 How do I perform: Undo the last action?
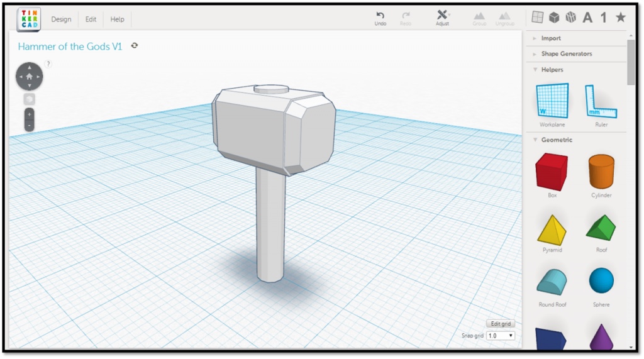click(380, 18)
